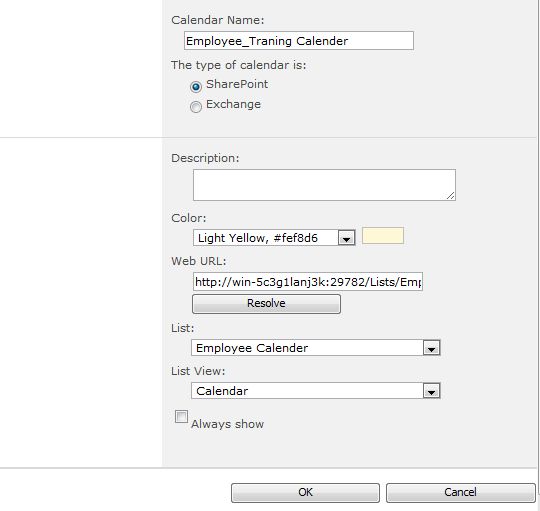
Task: Click the 'List:' label
Action: tap(183, 328)
